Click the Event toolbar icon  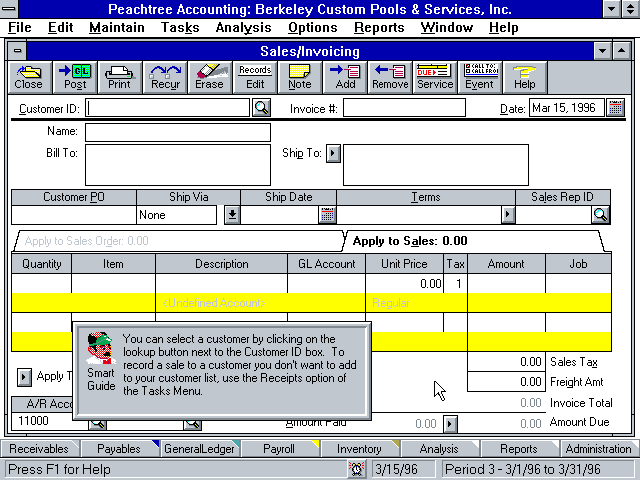[479, 77]
